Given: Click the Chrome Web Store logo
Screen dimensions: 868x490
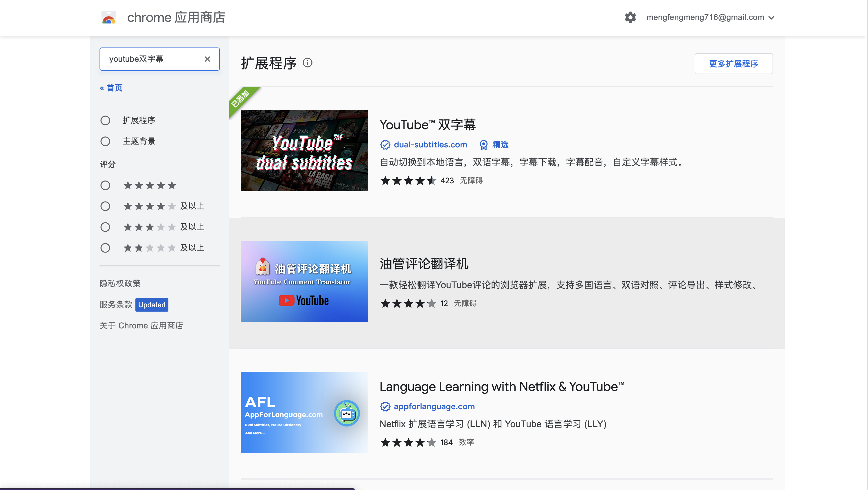Looking at the screenshot, I should click(x=108, y=18).
